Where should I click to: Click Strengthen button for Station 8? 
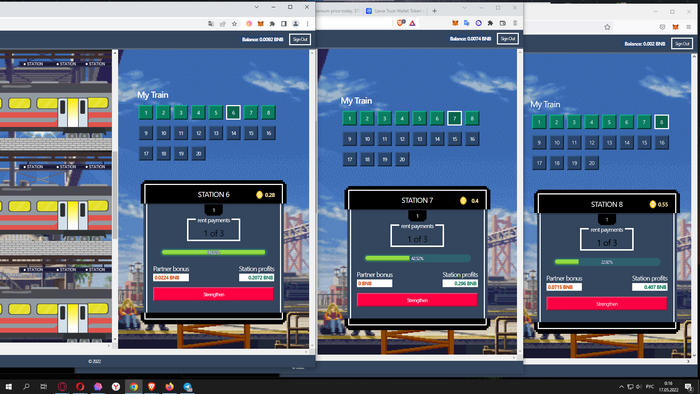[607, 303]
